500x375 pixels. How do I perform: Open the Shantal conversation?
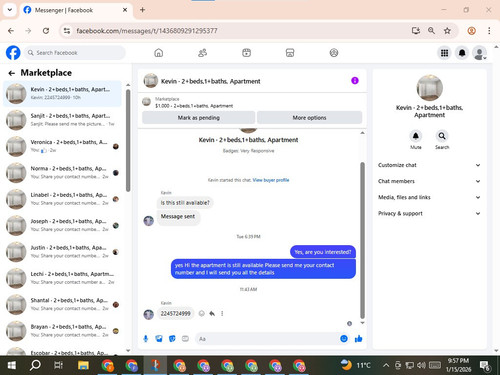[x=63, y=304]
